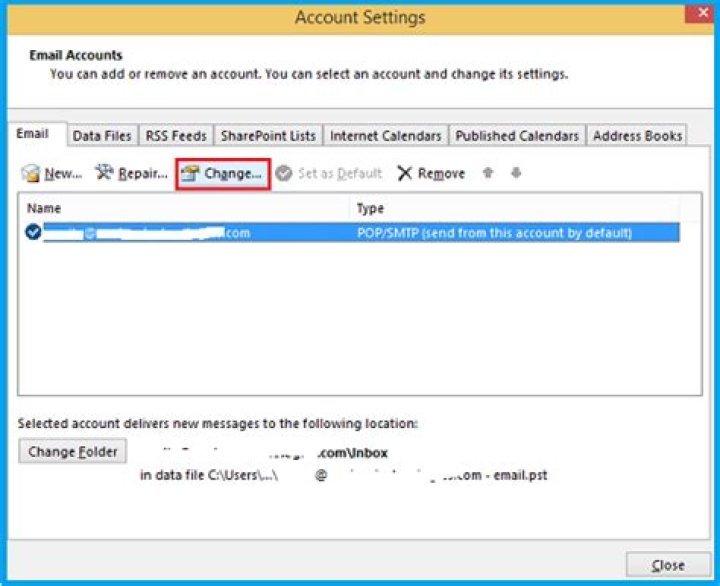
Task: Click the Close button at bottom
Action: (x=668, y=565)
